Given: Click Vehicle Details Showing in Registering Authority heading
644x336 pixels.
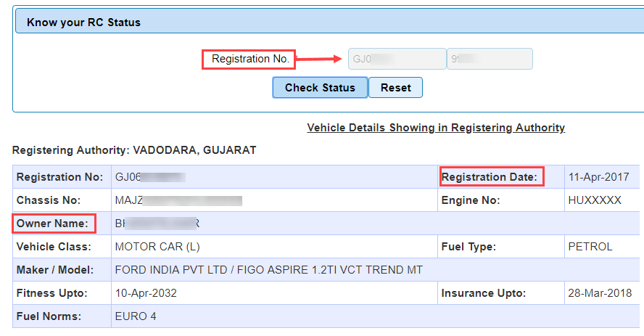Looking at the screenshot, I should pos(436,128).
